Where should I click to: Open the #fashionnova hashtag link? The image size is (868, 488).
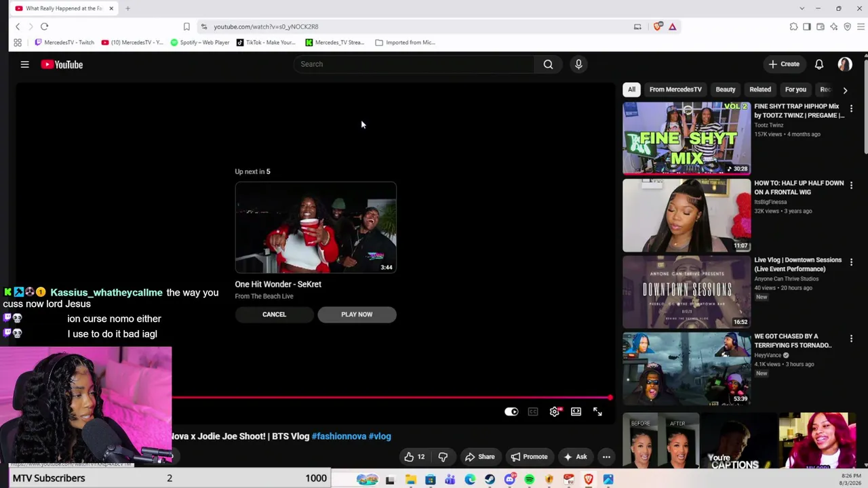click(x=339, y=436)
